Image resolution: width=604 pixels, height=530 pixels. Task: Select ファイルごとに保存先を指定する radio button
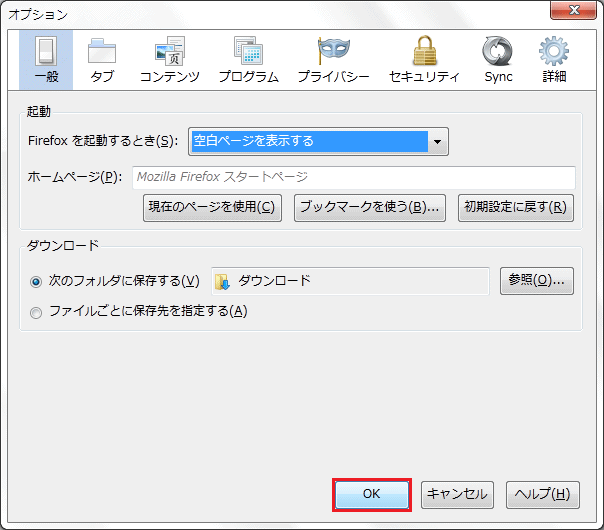[37, 312]
